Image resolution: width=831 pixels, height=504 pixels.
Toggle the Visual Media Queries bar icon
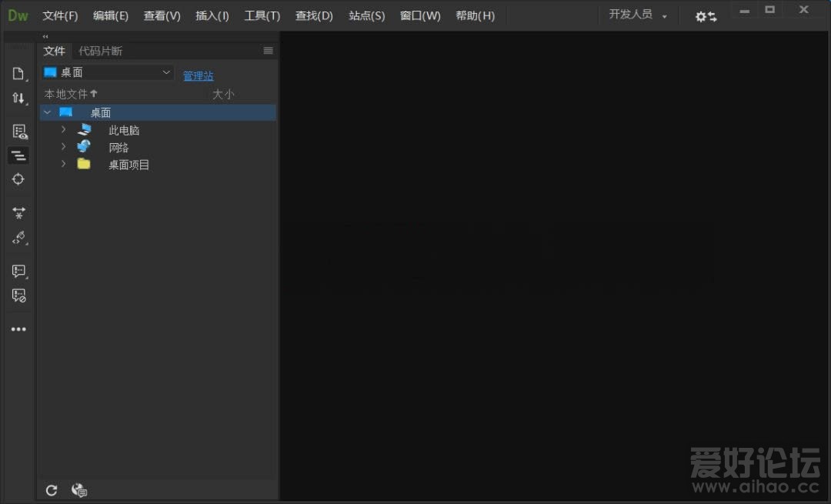tap(18, 156)
